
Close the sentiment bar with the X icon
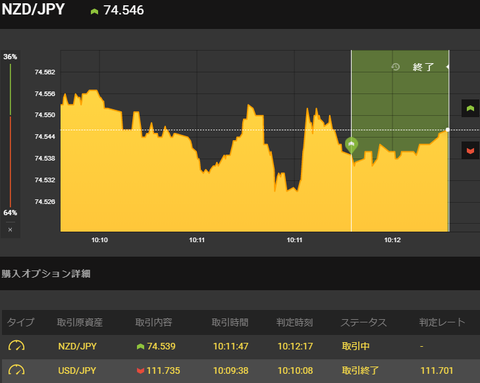(x=10, y=230)
